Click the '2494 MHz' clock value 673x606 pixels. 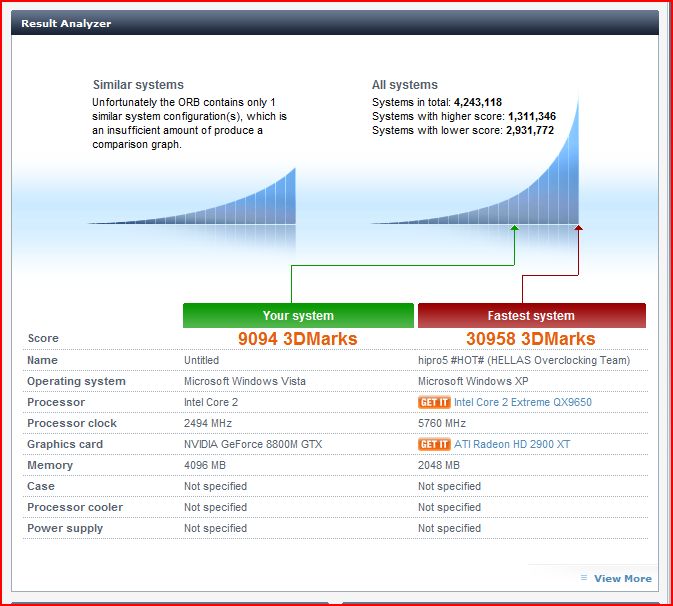click(x=208, y=423)
